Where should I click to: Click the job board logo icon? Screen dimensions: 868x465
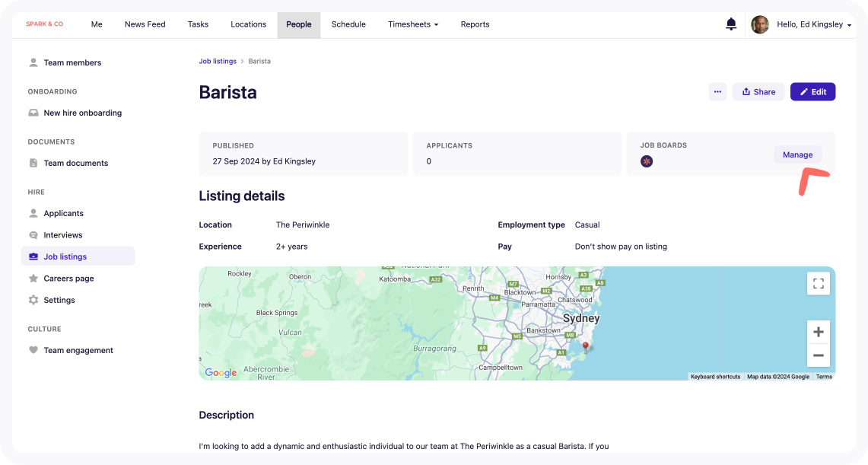tap(647, 161)
